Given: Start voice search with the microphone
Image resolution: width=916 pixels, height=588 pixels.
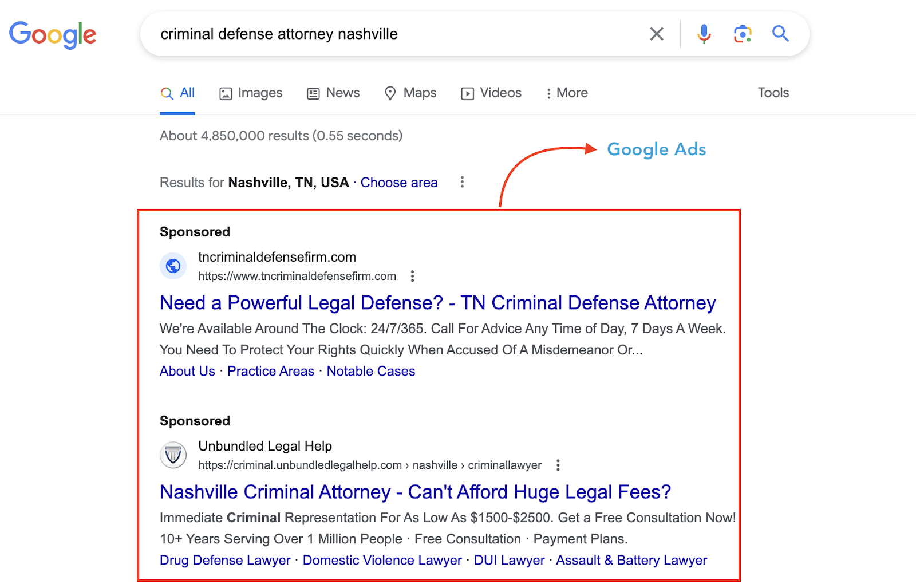Looking at the screenshot, I should point(704,34).
